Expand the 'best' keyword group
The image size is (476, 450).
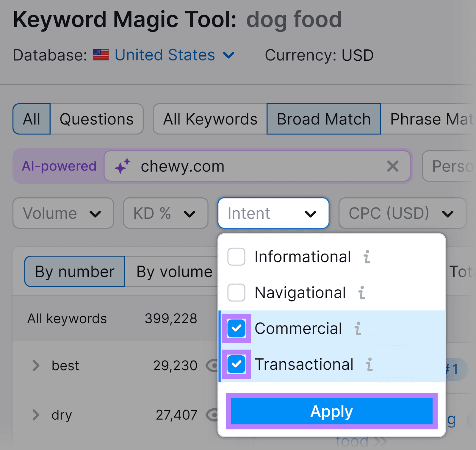(x=36, y=365)
